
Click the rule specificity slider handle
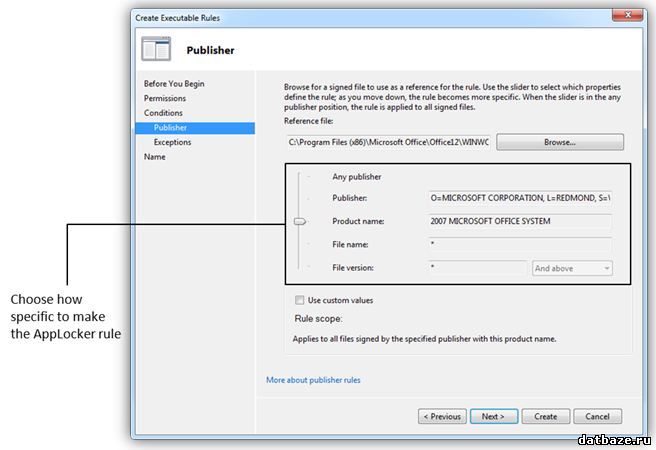pos(299,222)
